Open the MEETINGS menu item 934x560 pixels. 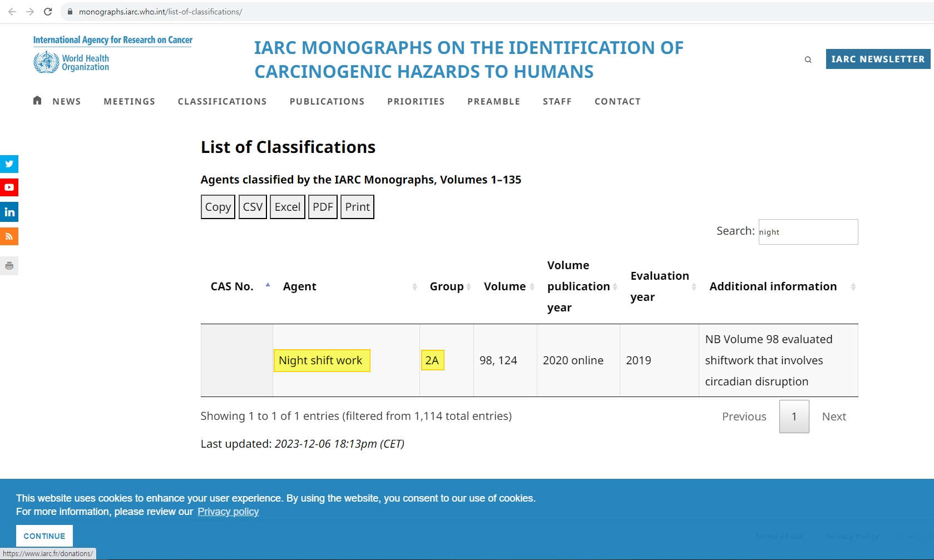click(130, 101)
